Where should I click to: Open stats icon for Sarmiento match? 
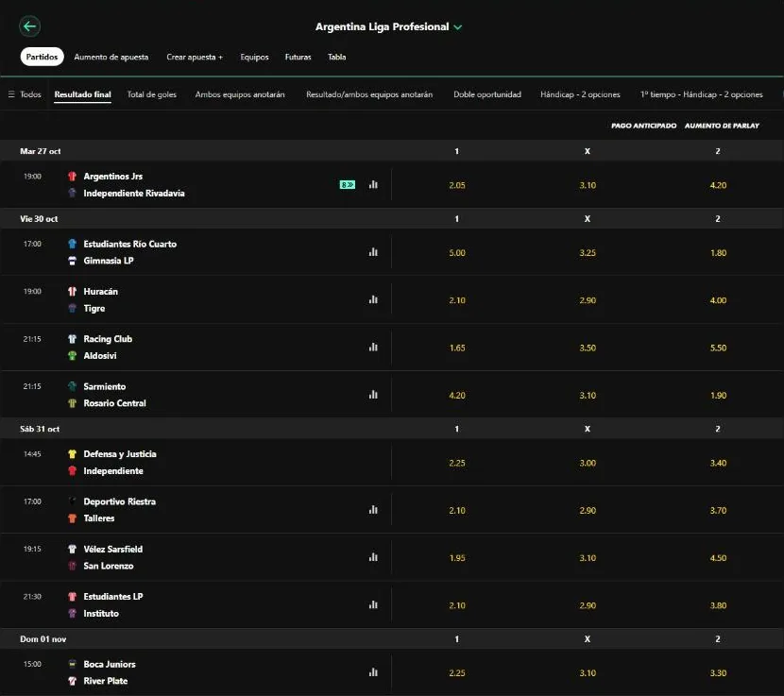373,395
